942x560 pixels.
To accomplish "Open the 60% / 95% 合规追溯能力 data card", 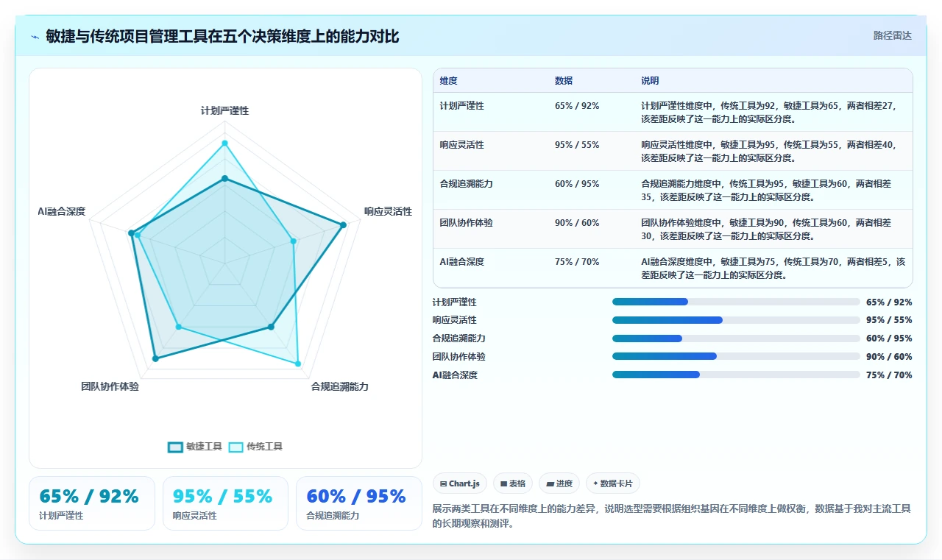I will tap(358, 503).
